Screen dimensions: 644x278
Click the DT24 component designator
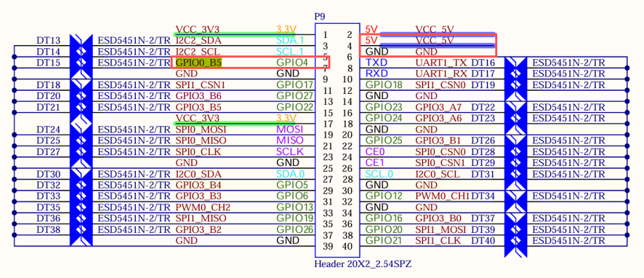pyautogui.click(x=48, y=129)
